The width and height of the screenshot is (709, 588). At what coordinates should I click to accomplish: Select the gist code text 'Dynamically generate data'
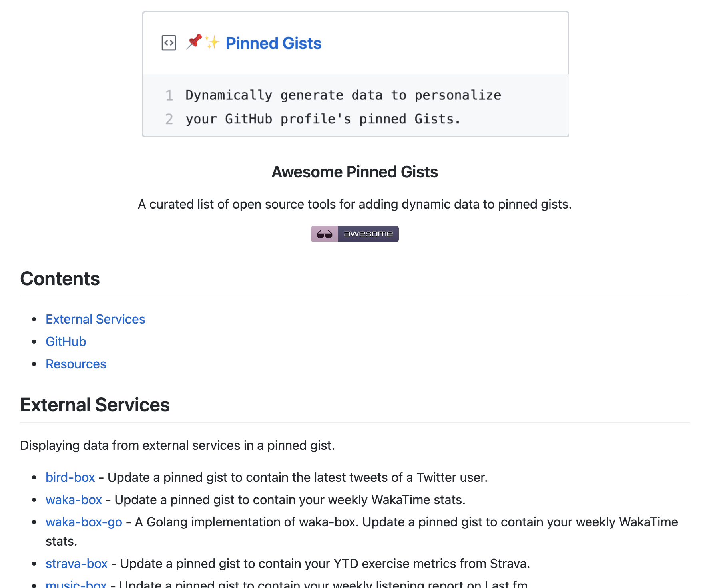click(x=284, y=95)
